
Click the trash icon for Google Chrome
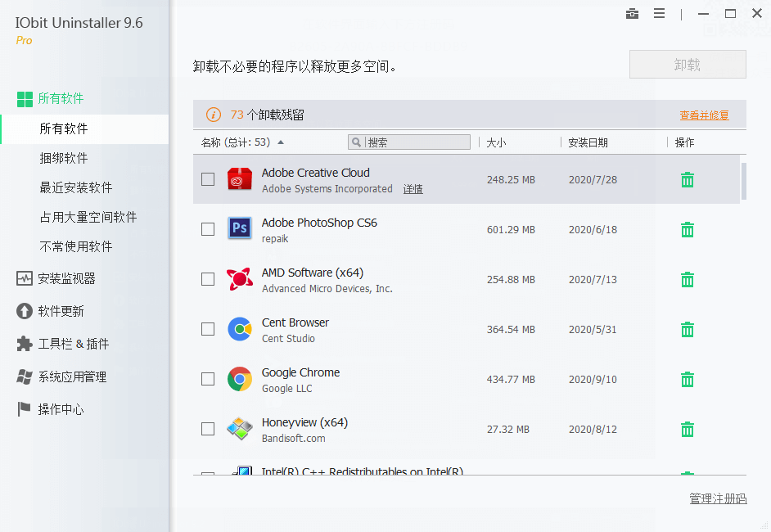(x=688, y=380)
